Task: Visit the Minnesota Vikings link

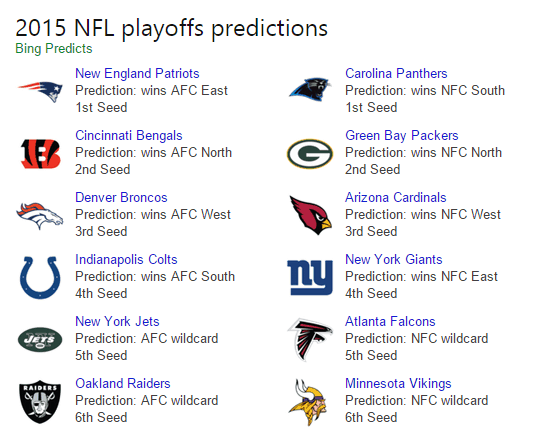Action: pyautogui.click(x=398, y=384)
